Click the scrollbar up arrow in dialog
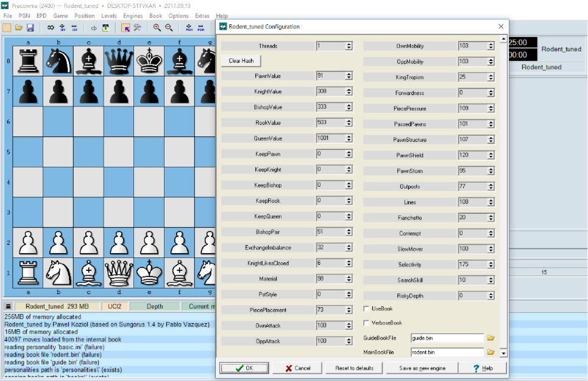Screen dimensions: 588x381 point(503,39)
